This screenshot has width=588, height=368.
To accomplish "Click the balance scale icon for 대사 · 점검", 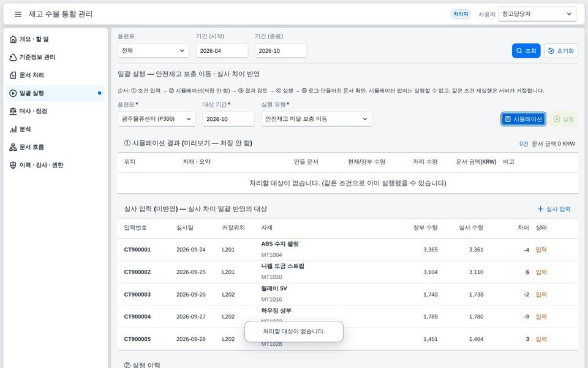I will tap(13, 111).
